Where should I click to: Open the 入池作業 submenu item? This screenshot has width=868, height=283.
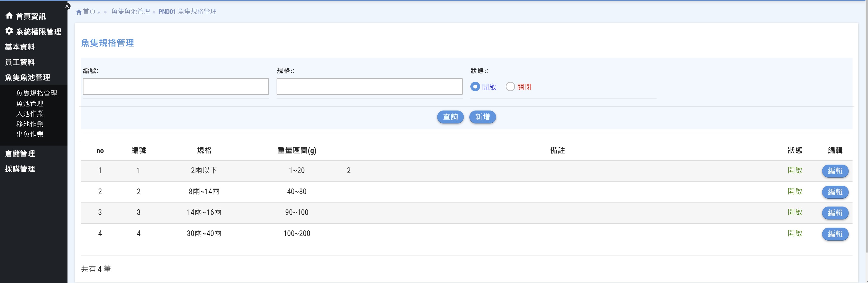point(30,114)
